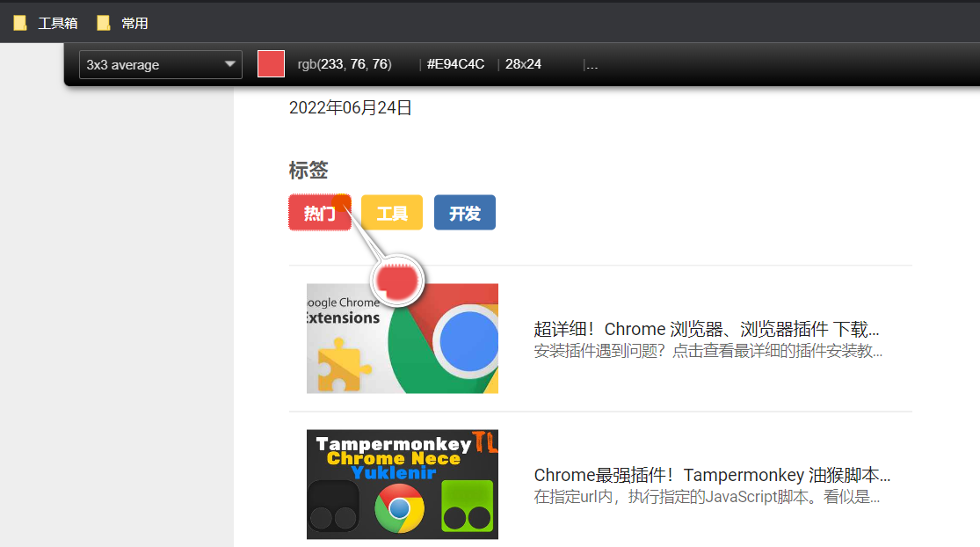980x547 pixels.
Task: Click the 在指定url内 description text
Action: (x=707, y=497)
